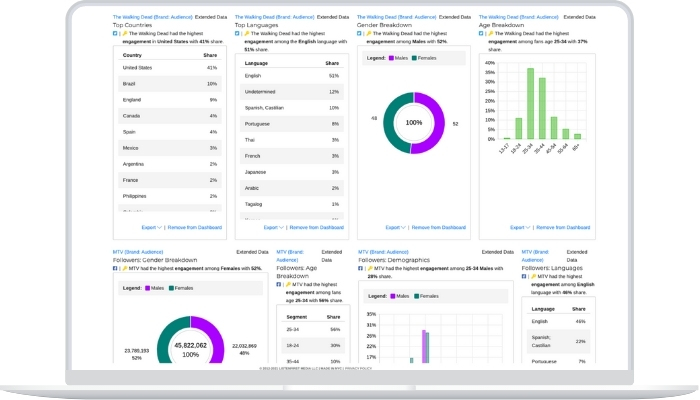700x400 pixels.
Task: Open the Export dropdown in Top Countries card
Action: pyautogui.click(x=151, y=227)
